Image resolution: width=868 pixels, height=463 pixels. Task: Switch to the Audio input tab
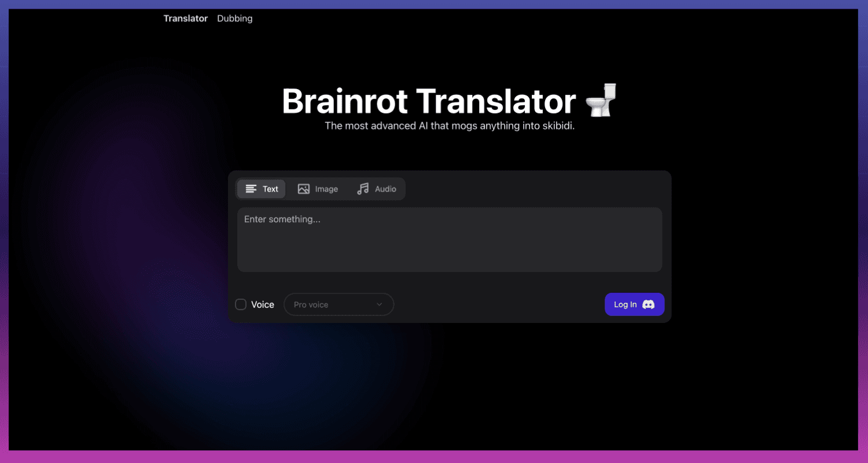[377, 189]
